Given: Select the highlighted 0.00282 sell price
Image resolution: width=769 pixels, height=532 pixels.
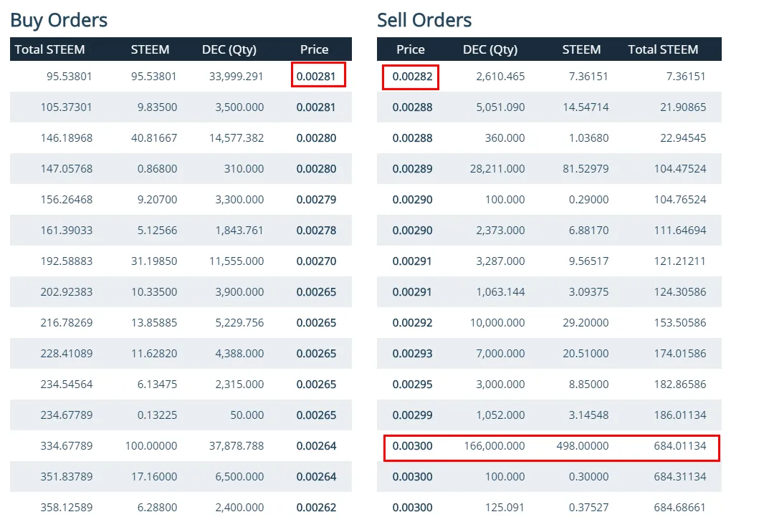Looking at the screenshot, I should pos(412,77).
